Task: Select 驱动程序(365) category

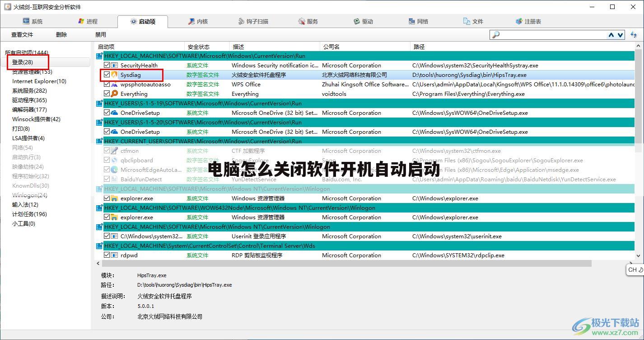Action: coord(29,100)
